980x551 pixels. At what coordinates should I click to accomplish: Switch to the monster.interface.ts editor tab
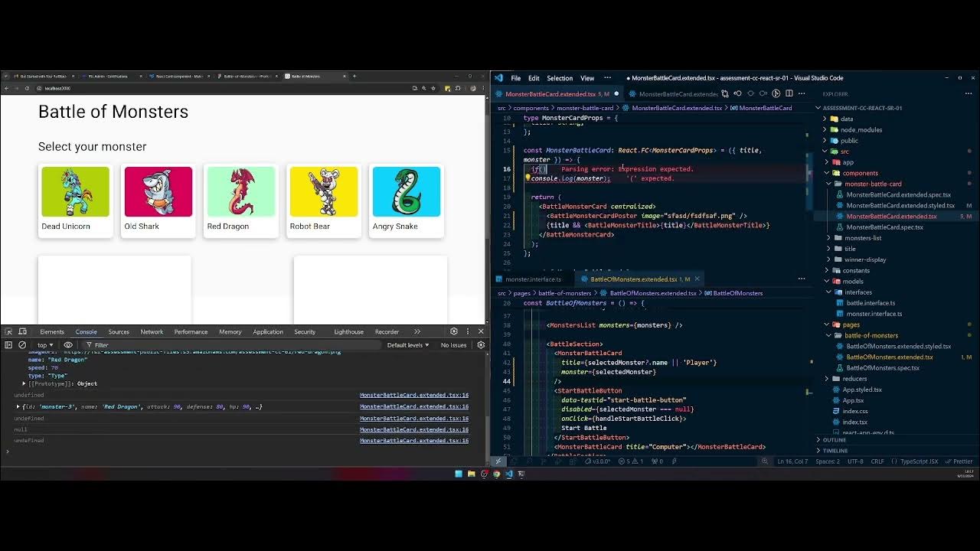pyautogui.click(x=534, y=279)
